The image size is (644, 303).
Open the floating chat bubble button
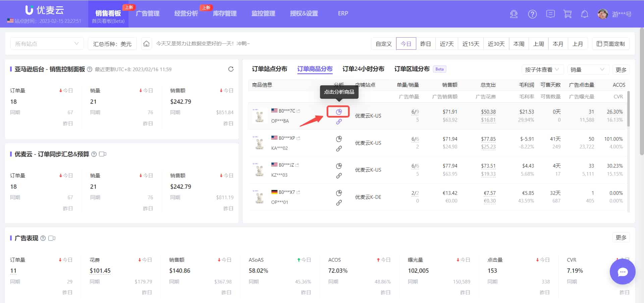623,272
